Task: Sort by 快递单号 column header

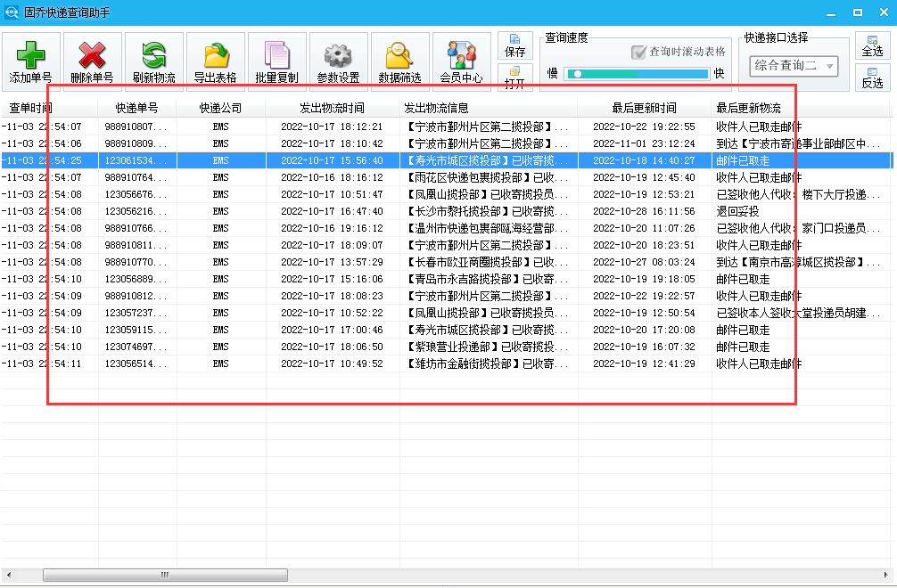Action: click(x=136, y=108)
